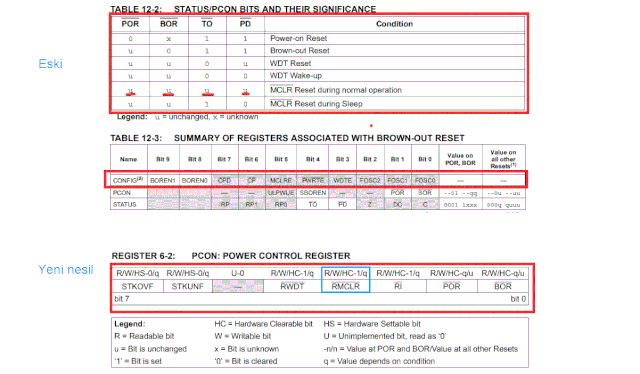Screen dimensions: 640x374
Task: Click the "RP0" cell in STATUS row
Action: [281, 205]
